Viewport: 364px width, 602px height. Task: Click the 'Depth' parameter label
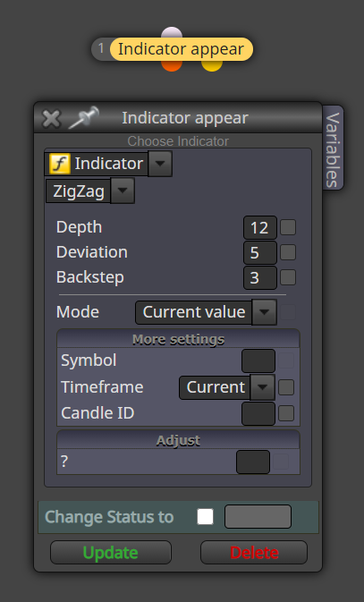pos(79,227)
